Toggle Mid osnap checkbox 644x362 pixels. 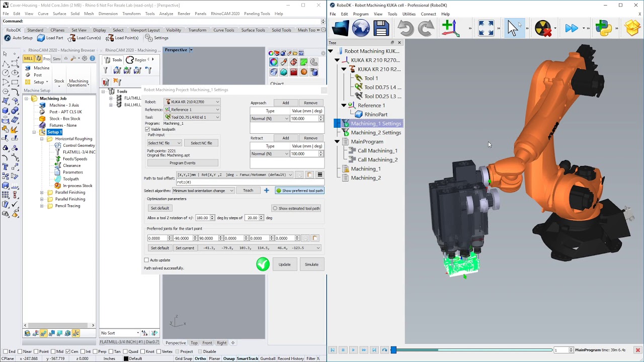pos(53,351)
